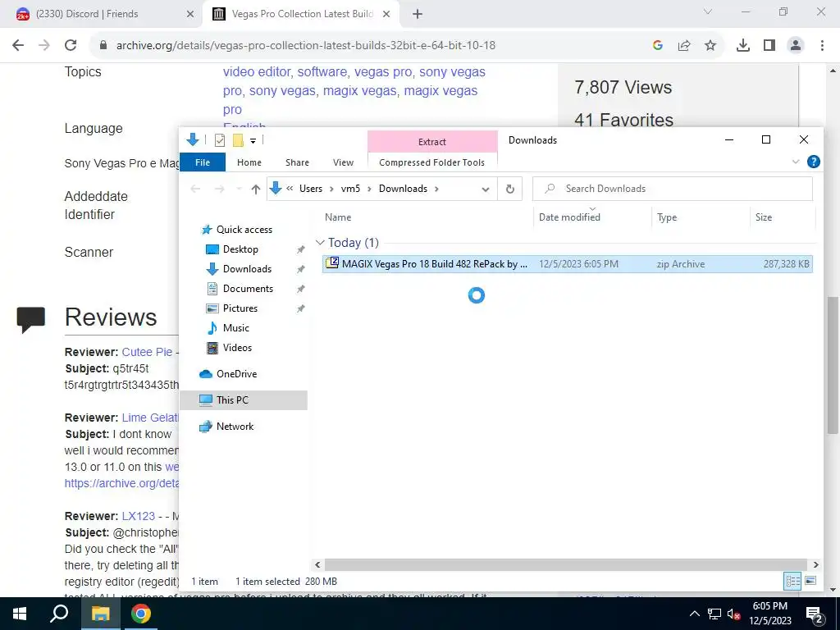Open Chrome downloads tray icon
The image size is (840, 630).
coord(743,46)
